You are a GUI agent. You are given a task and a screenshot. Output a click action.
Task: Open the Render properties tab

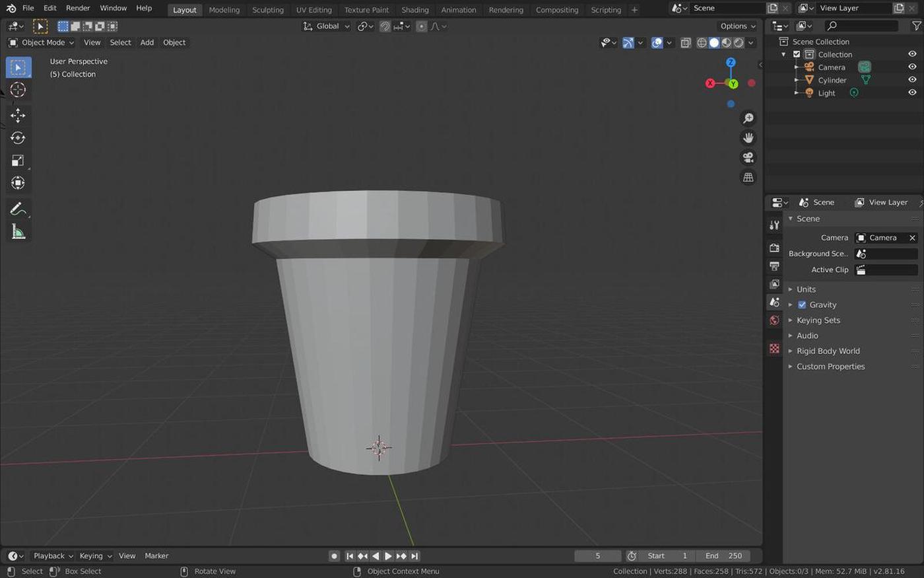pos(774,248)
